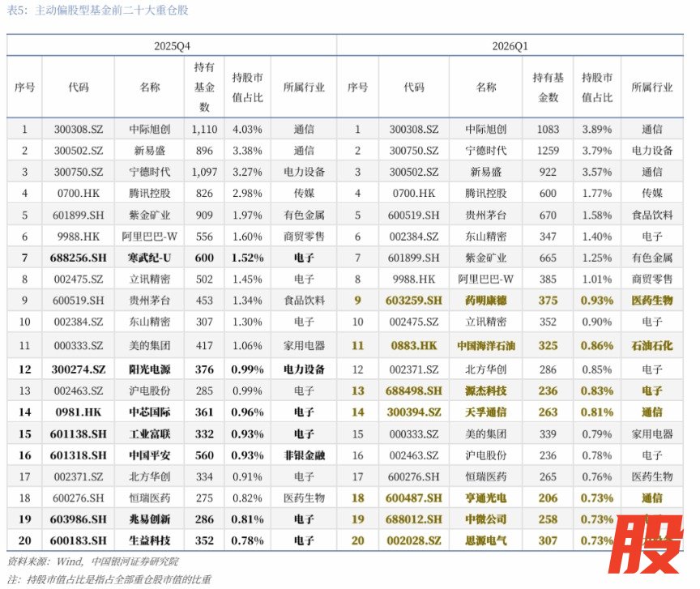Click highlighted code 603259.SH in 2026Q1
The height and width of the screenshot is (589, 700).
click(x=414, y=301)
